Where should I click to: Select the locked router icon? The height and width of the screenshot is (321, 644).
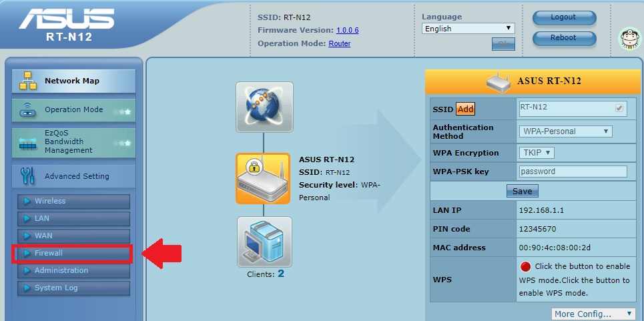[263, 178]
